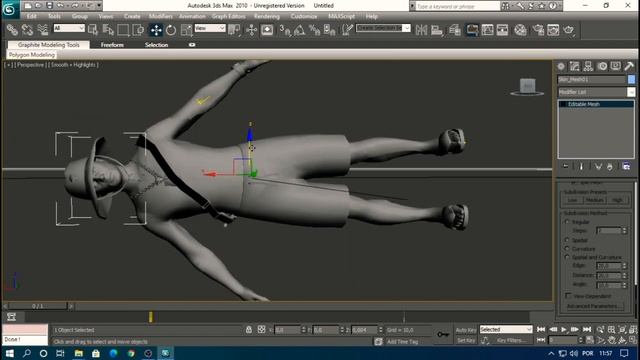Select the Curvature subdivision method radio
This screenshot has height=360, width=640.
[x=567, y=249]
